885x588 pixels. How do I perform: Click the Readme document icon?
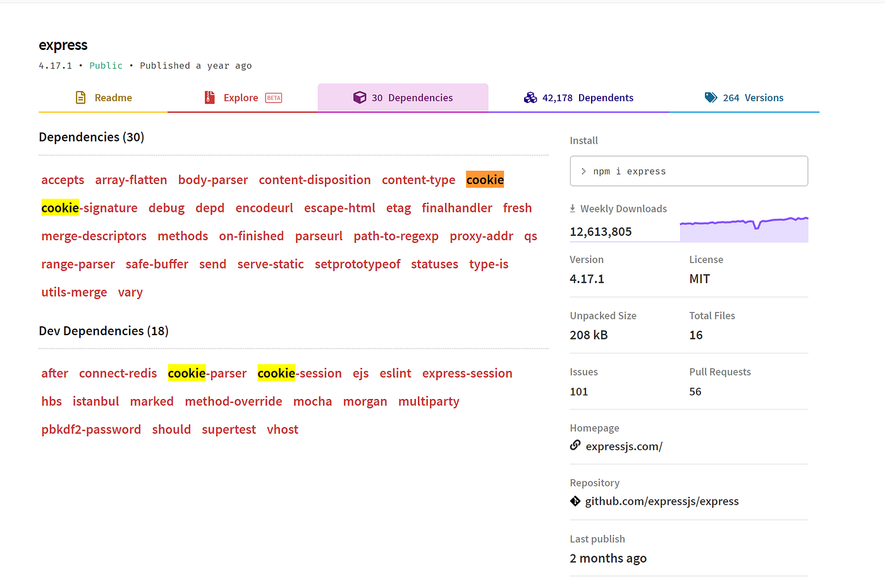80,97
